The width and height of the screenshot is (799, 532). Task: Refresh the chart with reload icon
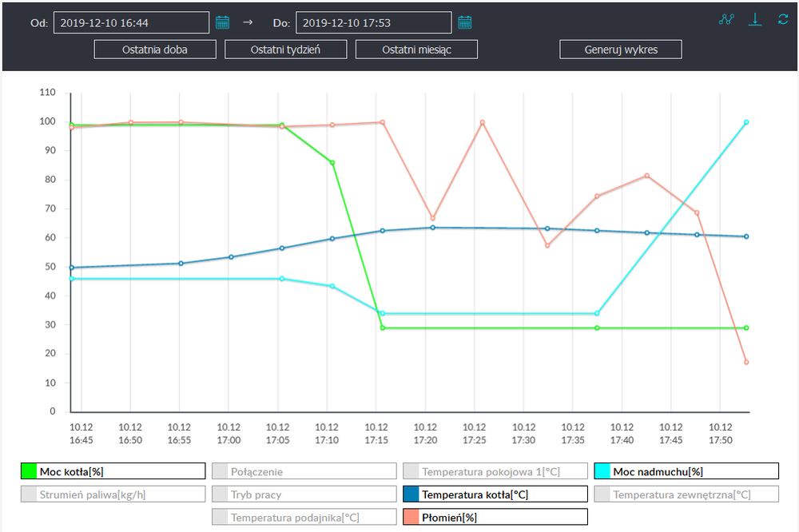pos(782,20)
